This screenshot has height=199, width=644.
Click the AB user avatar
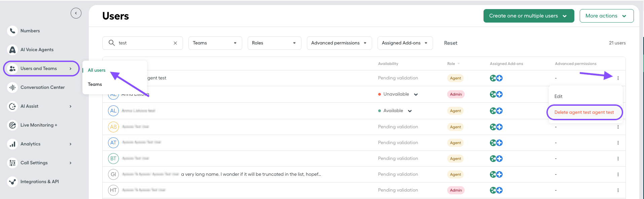pyautogui.click(x=113, y=127)
